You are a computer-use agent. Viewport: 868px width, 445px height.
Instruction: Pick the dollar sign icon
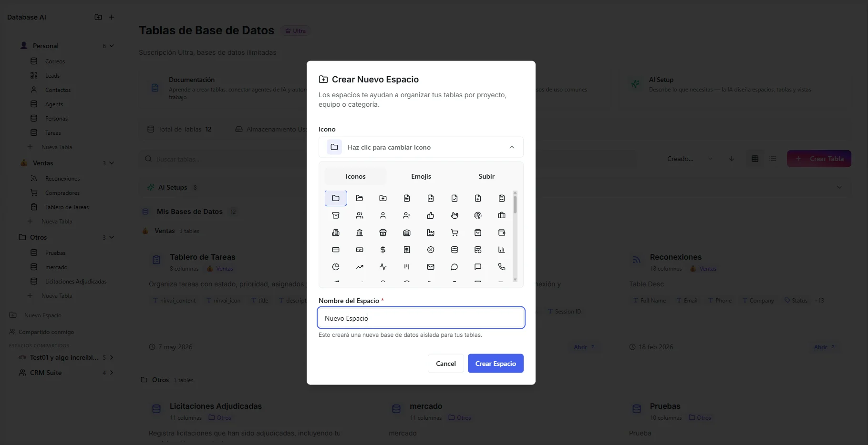(x=383, y=250)
